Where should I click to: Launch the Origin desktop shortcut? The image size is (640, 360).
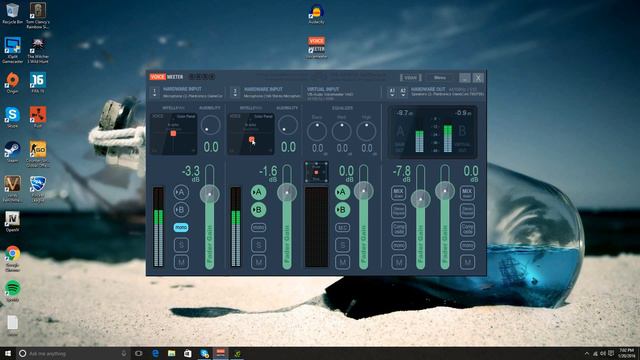[12, 83]
